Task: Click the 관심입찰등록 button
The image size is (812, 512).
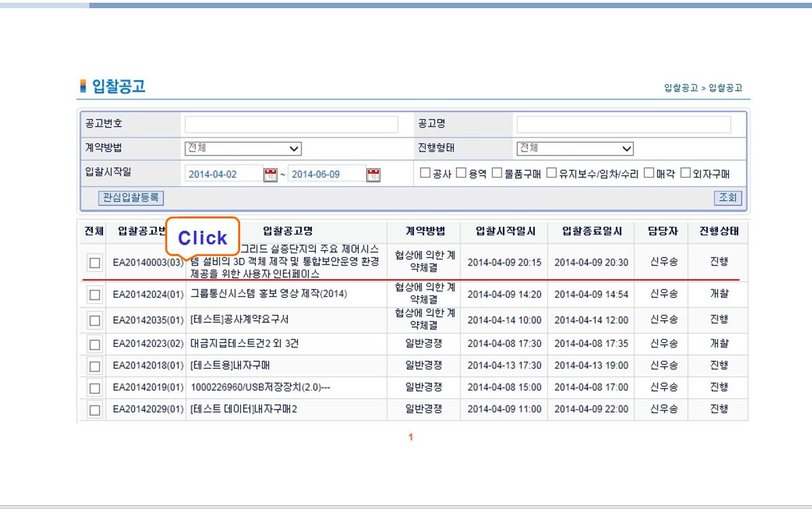Action: coord(131,197)
